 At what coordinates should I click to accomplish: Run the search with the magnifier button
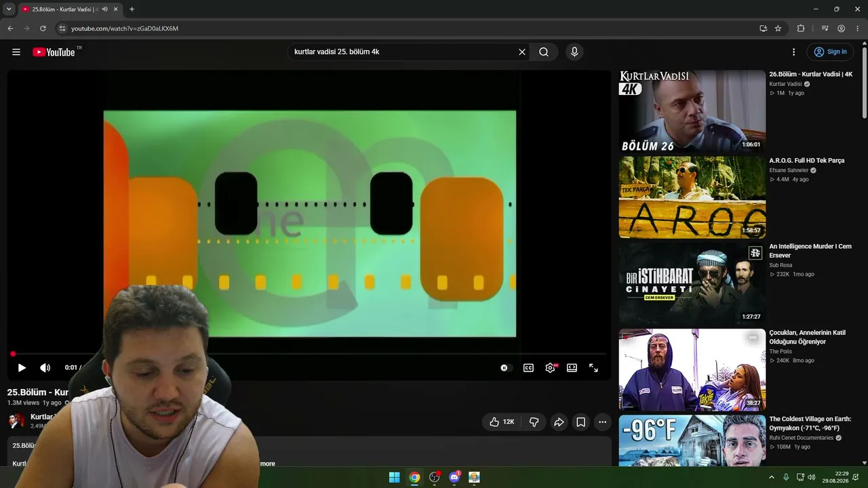click(544, 52)
